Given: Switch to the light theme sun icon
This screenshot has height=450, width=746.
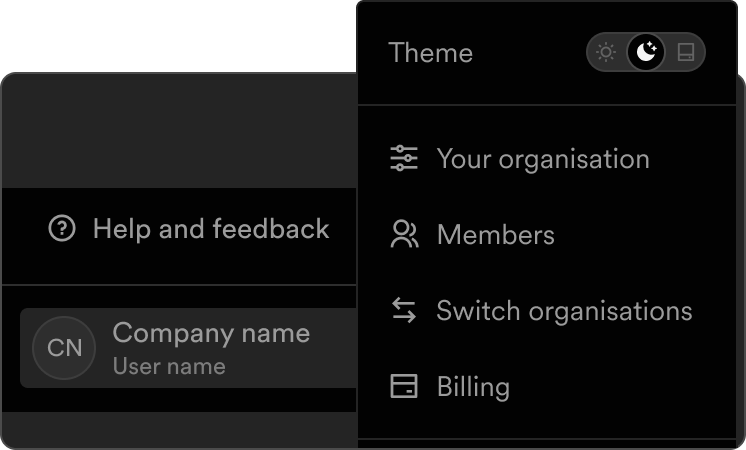Looking at the screenshot, I should pyautogui.click(x=606, y=53).
